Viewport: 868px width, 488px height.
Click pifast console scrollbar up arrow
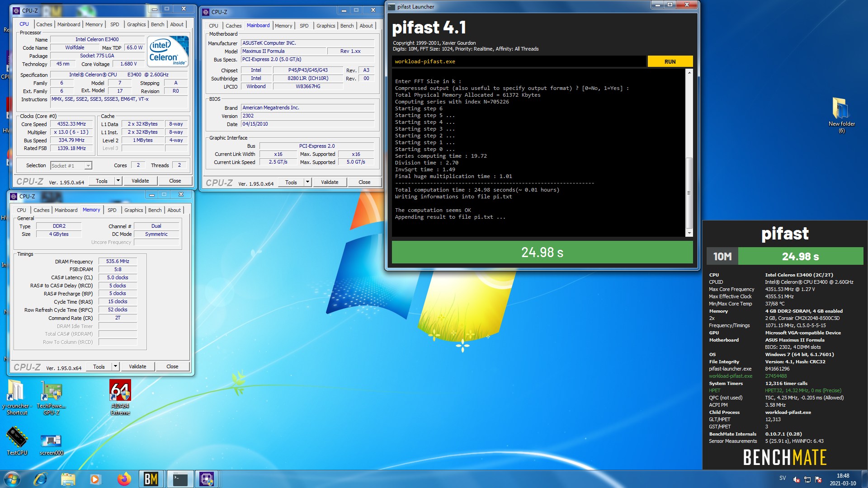pyautogui.click(x=689, y=72)
